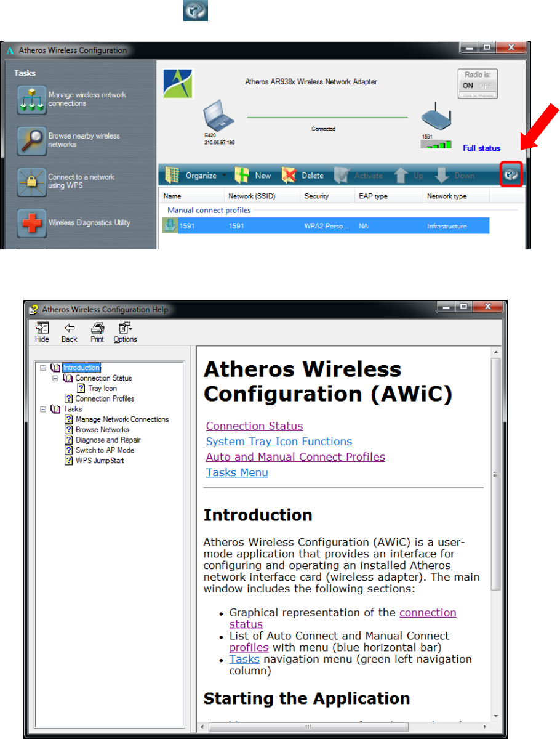Image resolution: width=560 pixels, height=739 pixels.
Task: Click the Atheros logo image
Action: (x=178, y=84)
